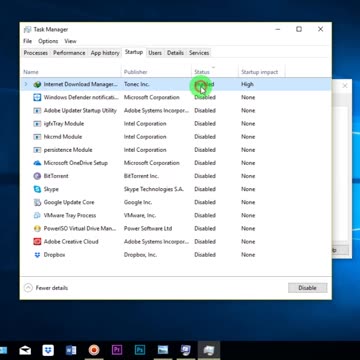Click the High startup impact value
Viewport: 360px width, 360px height.
pyautogui.click(x=247, y=85)
